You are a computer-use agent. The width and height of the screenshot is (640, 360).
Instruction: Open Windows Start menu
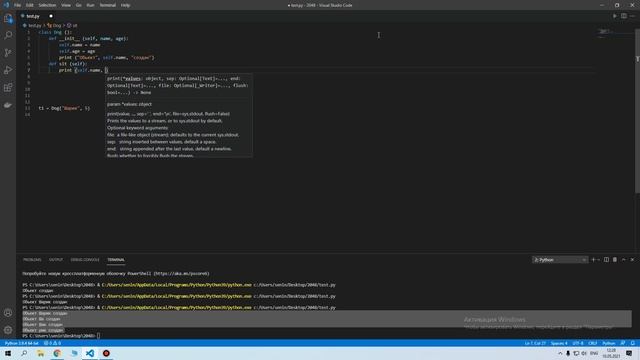[x=8, y=353]
